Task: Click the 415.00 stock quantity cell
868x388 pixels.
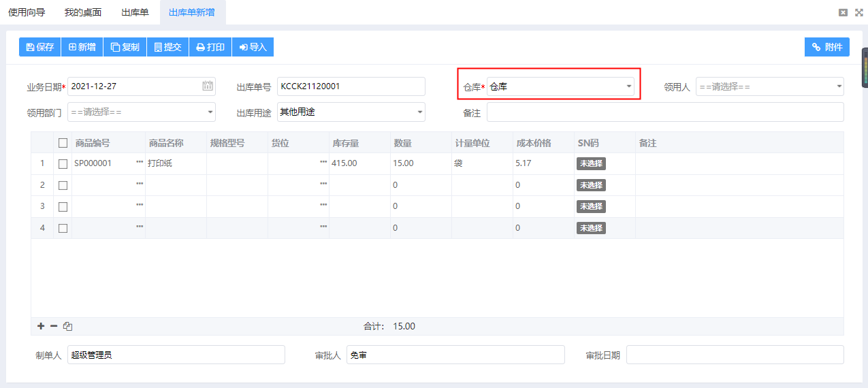Action: point(359,164)
